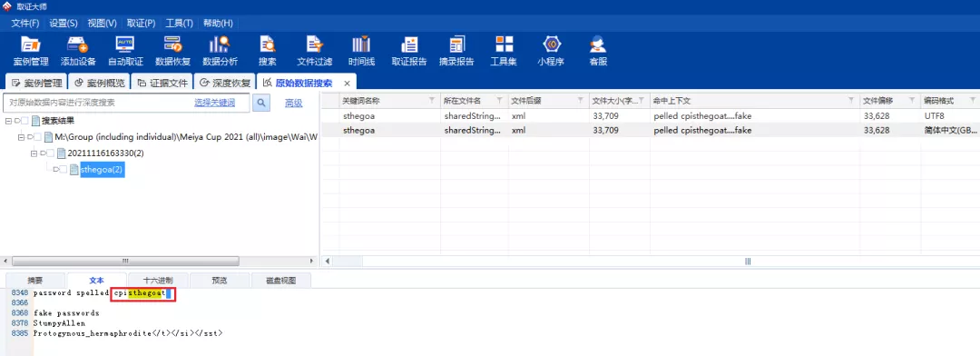980x356 pixels.
Task: Show the 摘要 pane tab
Action: point(35,281)
